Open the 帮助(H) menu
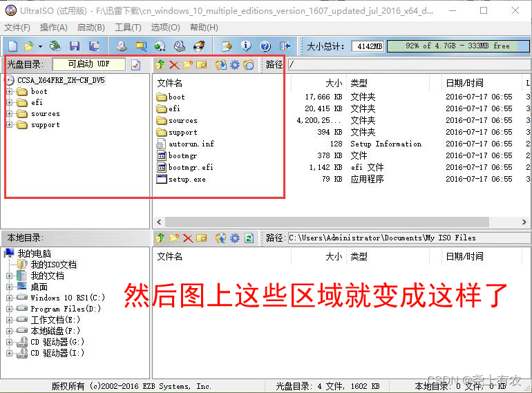This screenshot has height=393, width=532. (x=204, y=28)
